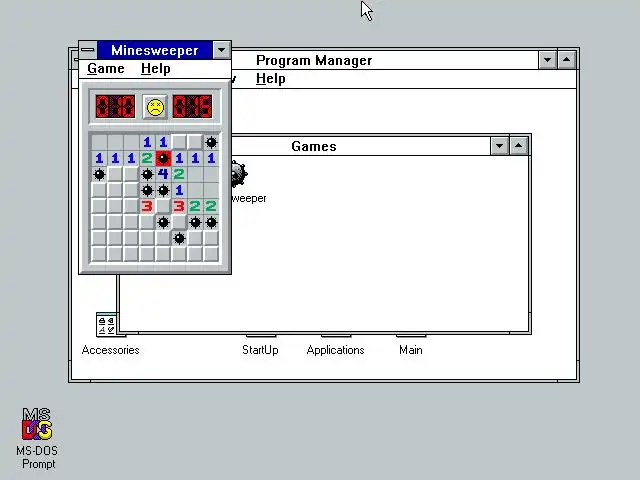The width and height of the screenshot is (640, 480).
Task: Open the Help menu in Program Manager
Action: [x=271, y=78]
